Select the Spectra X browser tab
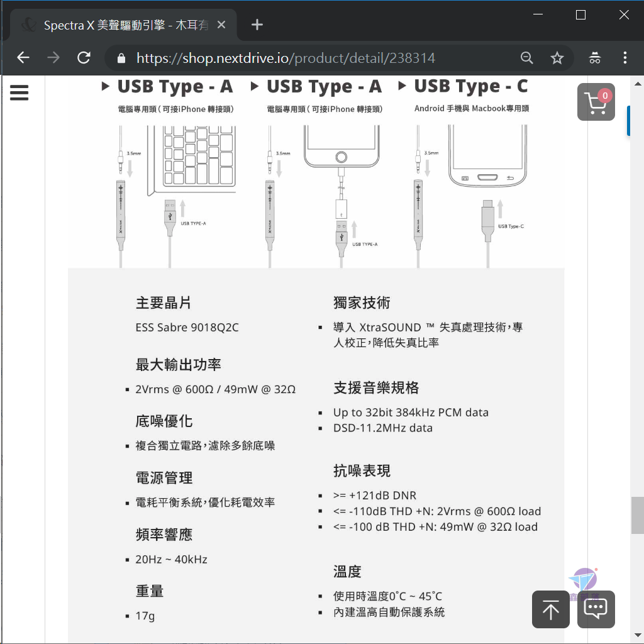This screenshot has width=644, height=644. [123, 25]
